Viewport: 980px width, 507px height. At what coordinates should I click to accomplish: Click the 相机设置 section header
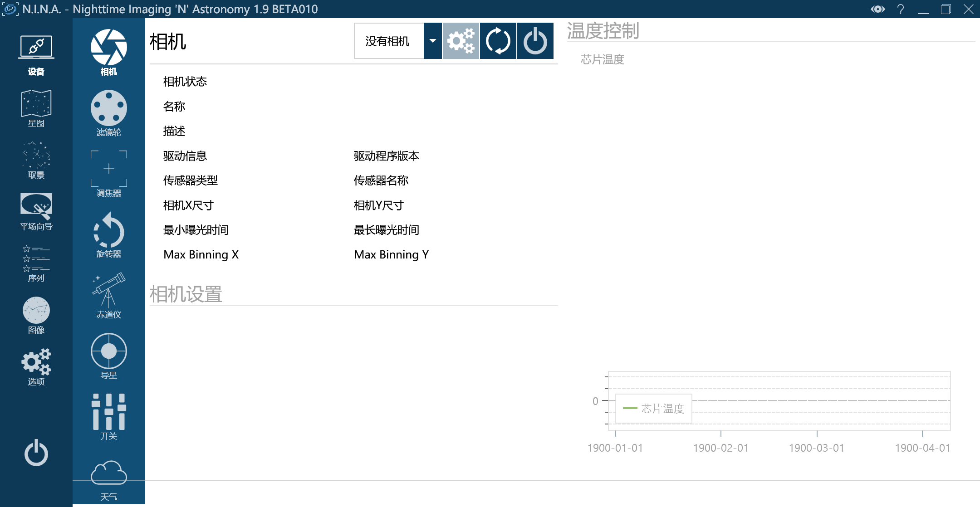tap(186, 294)
